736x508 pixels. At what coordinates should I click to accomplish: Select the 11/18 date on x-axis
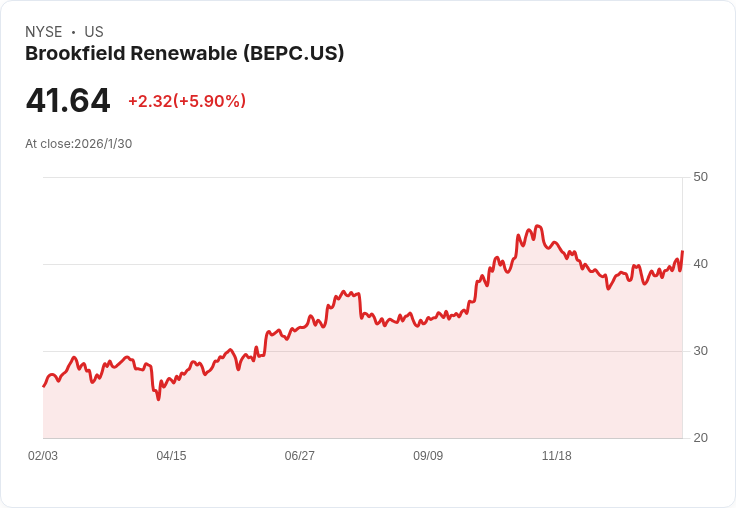pyautogui.click(x=557, y=456)
